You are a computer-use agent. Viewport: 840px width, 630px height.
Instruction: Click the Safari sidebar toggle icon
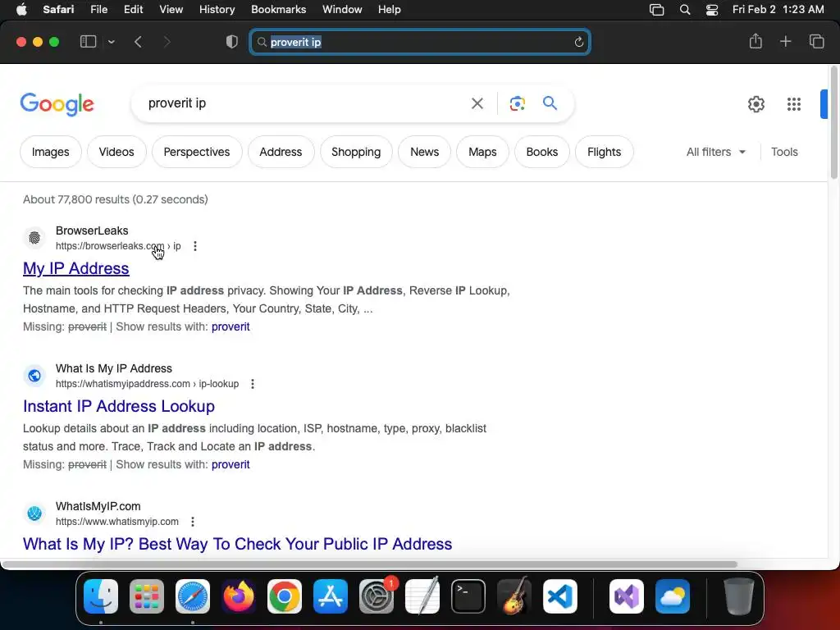click(88, 42)
